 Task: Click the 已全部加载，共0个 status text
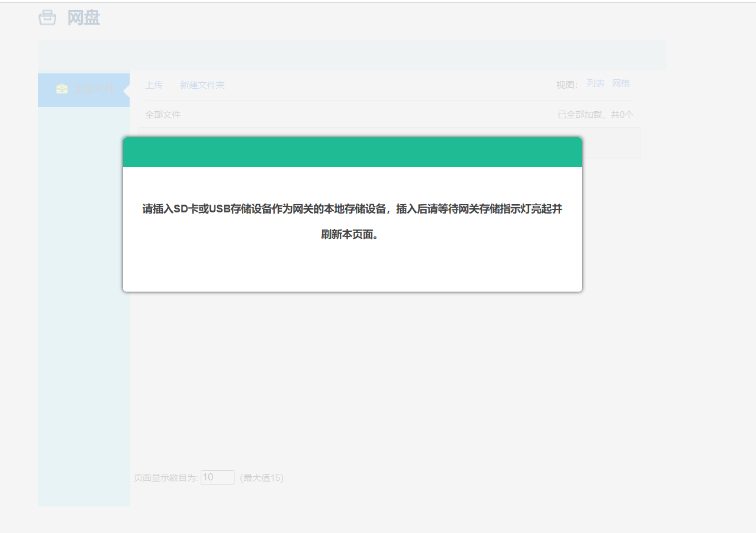pos(596,115)
